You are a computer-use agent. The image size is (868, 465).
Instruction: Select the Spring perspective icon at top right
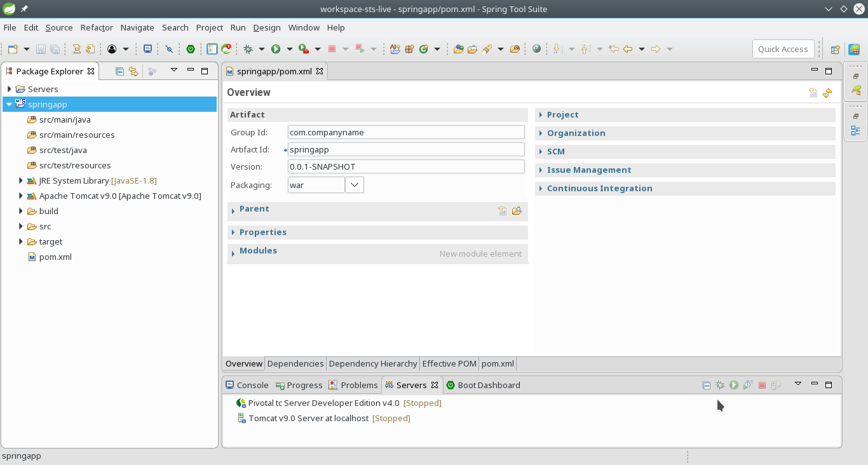point(854,49)
